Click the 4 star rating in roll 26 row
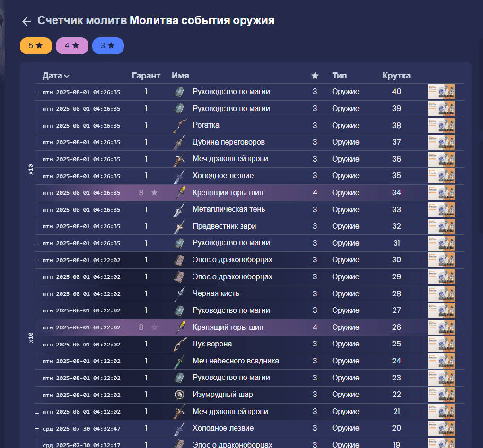The image size is (483, 448). tap(315, 327)
